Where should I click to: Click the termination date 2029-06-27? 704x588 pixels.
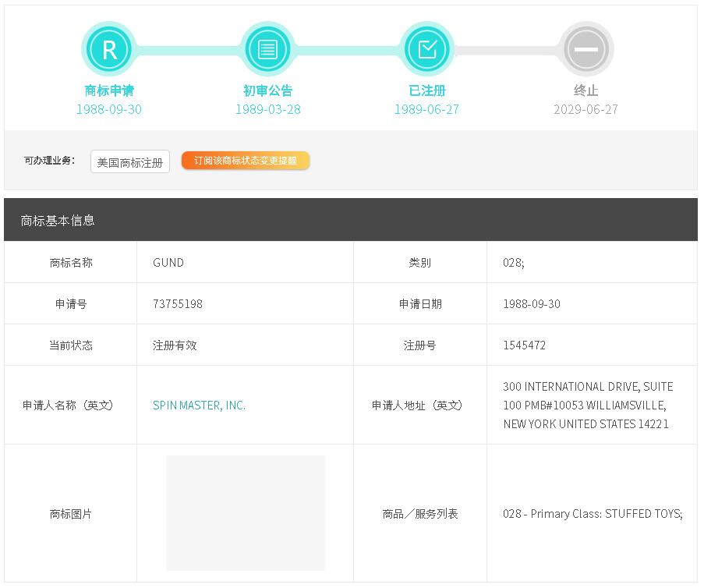tap(585, 109)
